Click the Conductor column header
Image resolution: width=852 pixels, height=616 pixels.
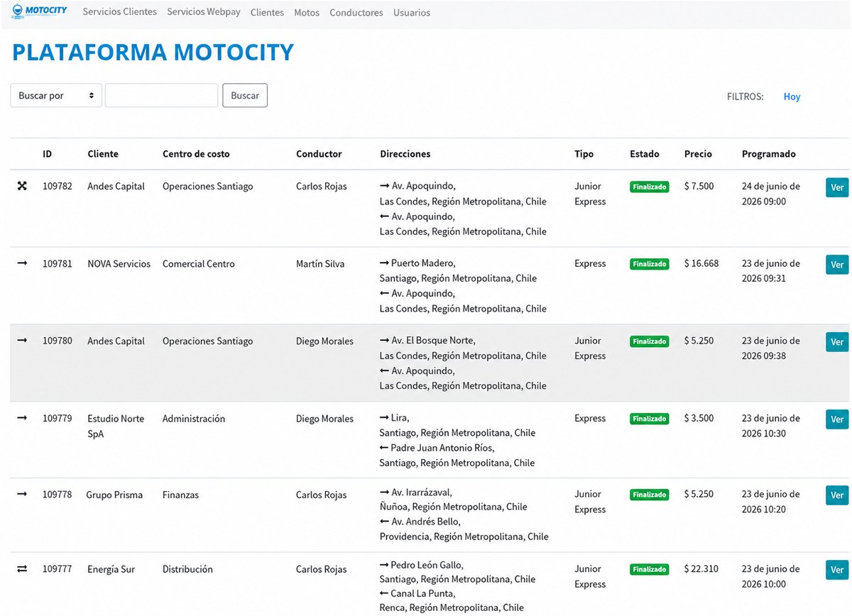319,153
